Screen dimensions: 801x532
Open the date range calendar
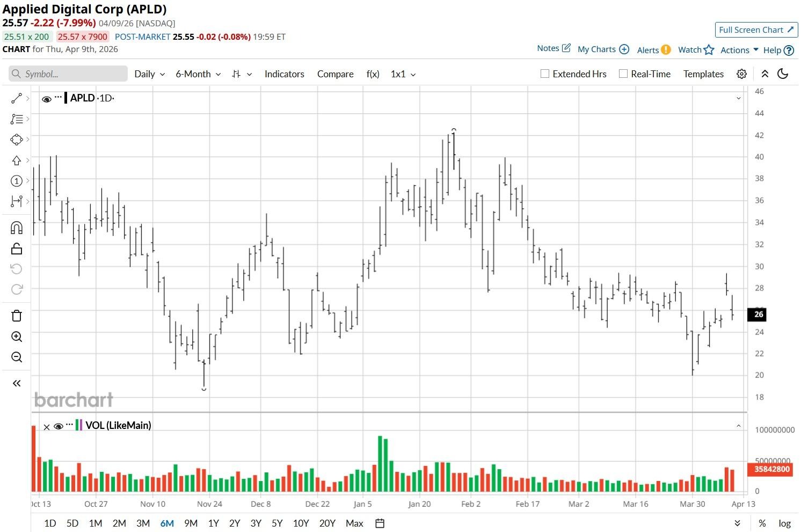tap(380, 523)
